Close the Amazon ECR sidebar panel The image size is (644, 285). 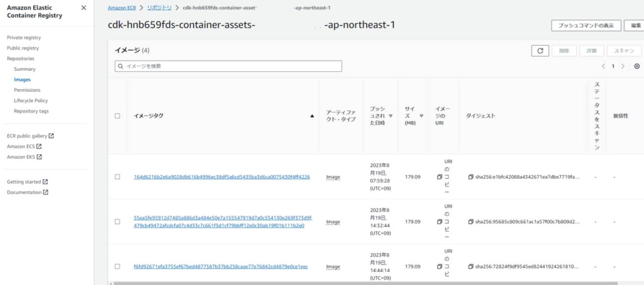(x=83, y=8)
